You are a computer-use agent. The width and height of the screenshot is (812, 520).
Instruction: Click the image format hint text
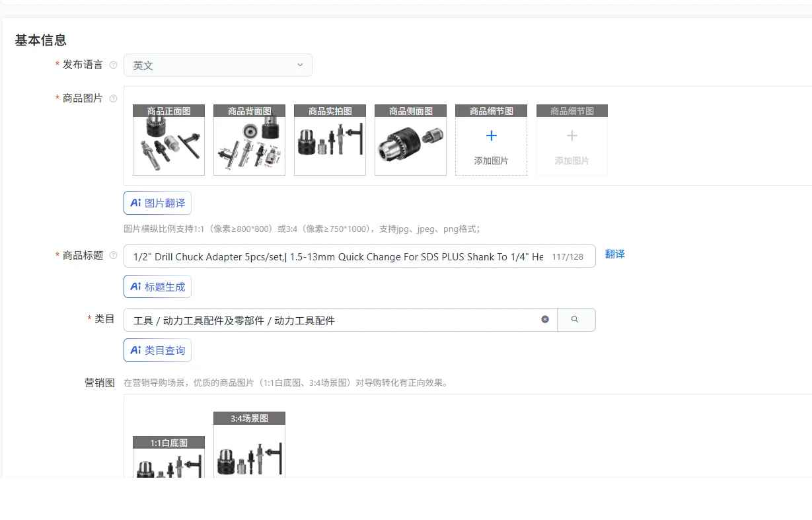tap(302, 229)
